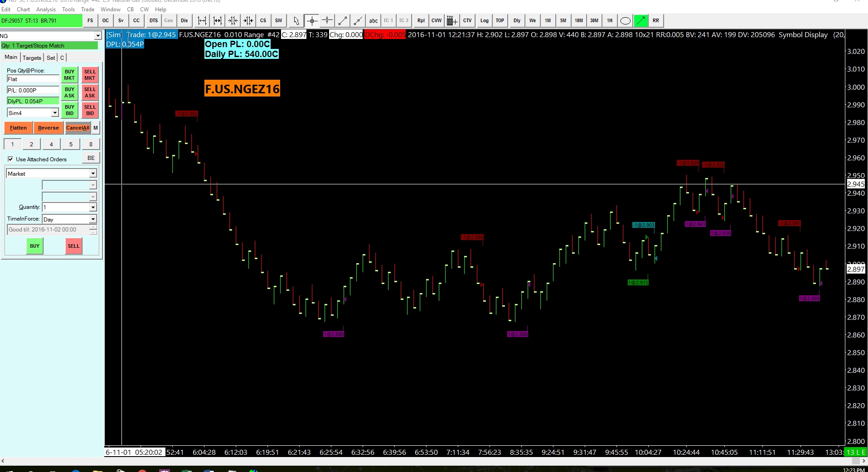This screenshot has height=472, width=868.
Task: Open the TimeInForce Day dropdown
Action: coord(93,219)
